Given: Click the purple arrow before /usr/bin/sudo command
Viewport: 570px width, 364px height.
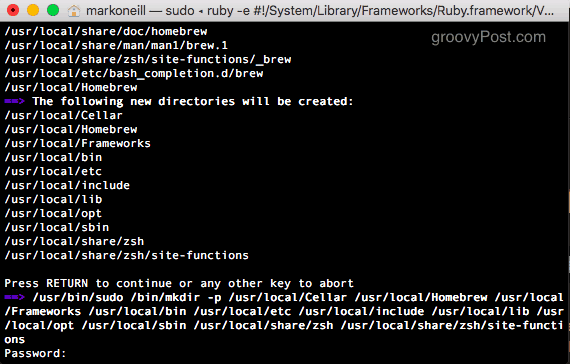Looking at the screenshot, I should point(15,297).
